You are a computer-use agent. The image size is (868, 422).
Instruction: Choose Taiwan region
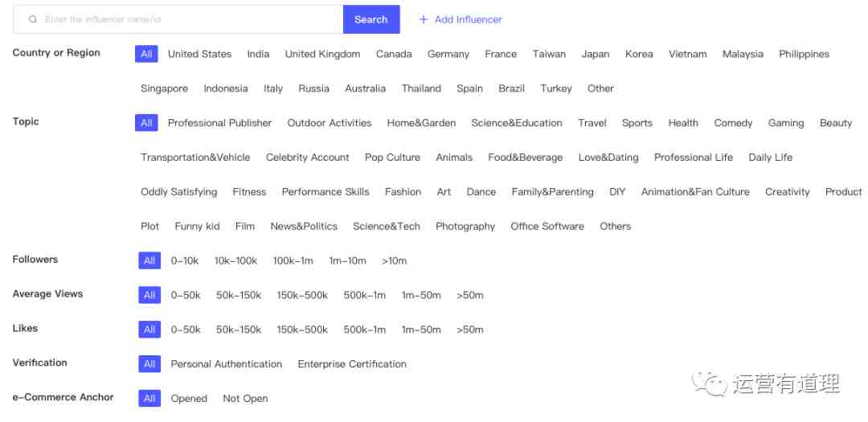pos(549,54)
